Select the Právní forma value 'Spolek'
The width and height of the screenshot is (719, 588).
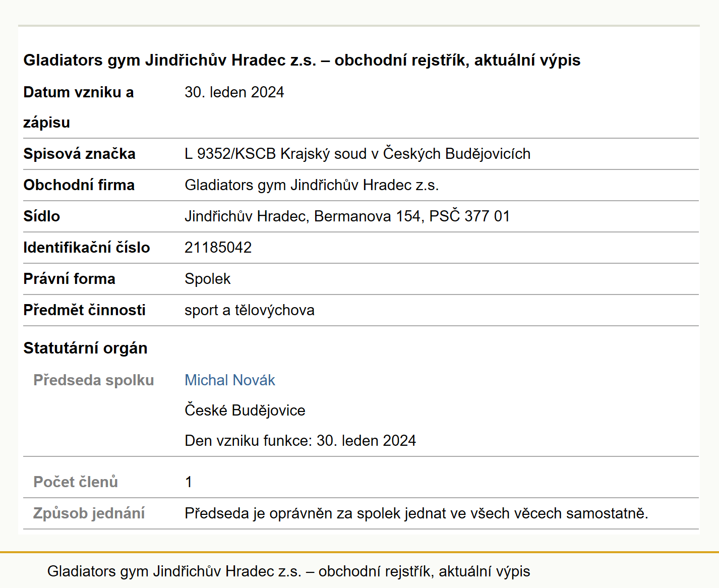pos(207,279)
